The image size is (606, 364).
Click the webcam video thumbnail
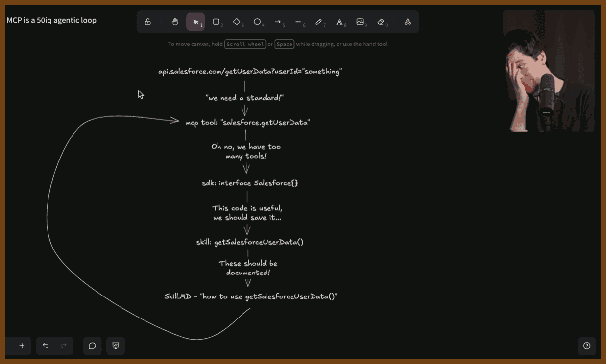pyautogui.click(x=549, y=71)
